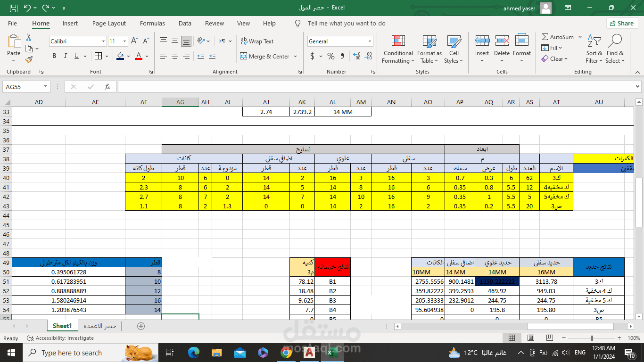
Task: Apply Comma Style
Action: click(x=342, y=56)
